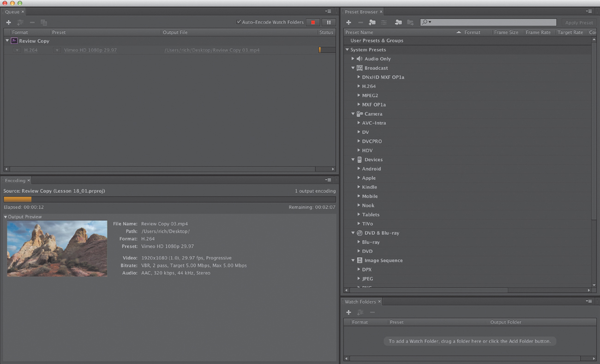The width and height of the screenshot is (600, 364).
Task: Close the Queue tab
Action: coord(23,12)
